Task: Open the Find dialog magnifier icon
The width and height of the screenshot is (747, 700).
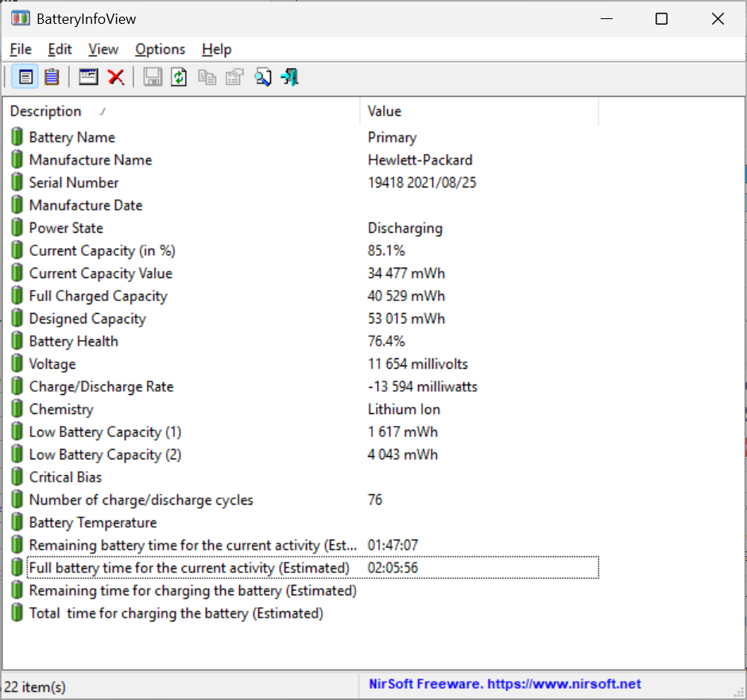Action: [x=263, y=76]
